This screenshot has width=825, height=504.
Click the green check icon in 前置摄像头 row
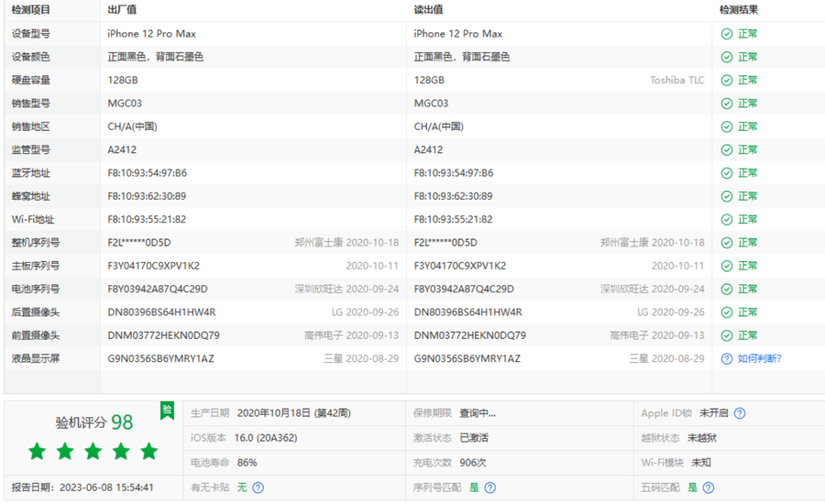click(x=727, y=335)
